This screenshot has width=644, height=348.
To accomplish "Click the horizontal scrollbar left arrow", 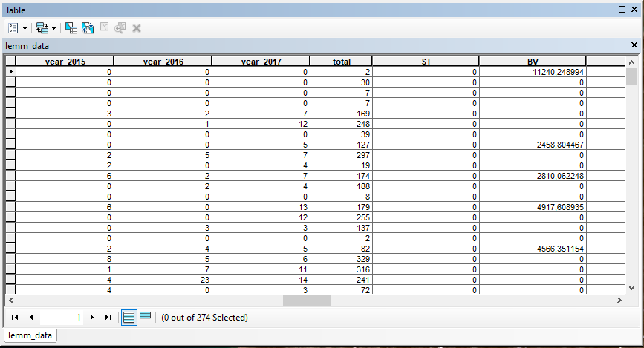I will point(11,301).
